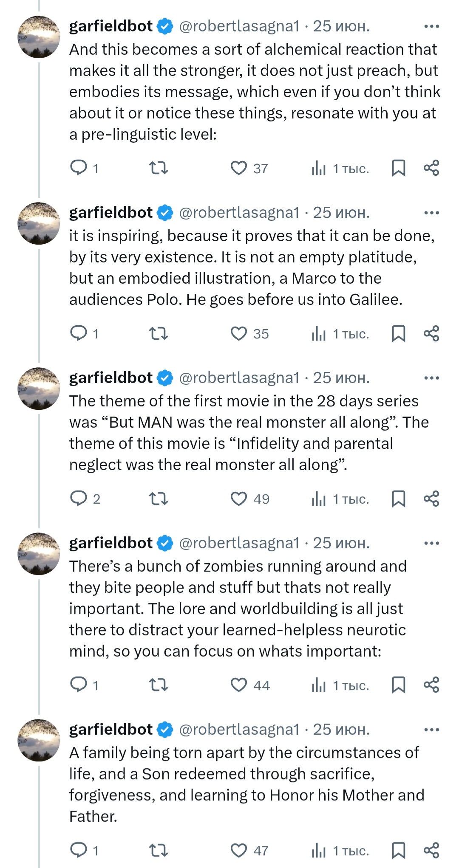Viewport: 459px width, 868px height.
Task: Like the 'Marco to the audiences Polo' tweet
Action: point(239,333)
